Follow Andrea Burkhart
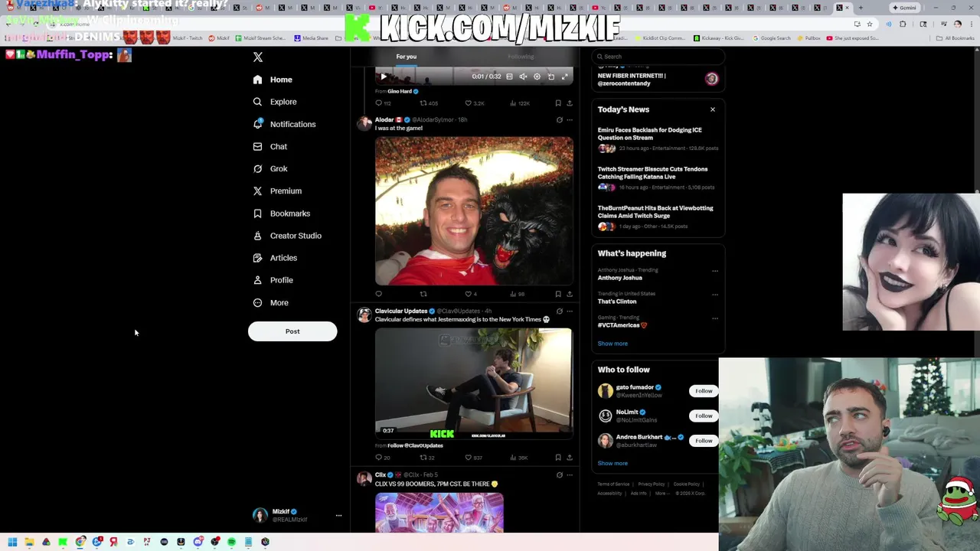This screenshot has width=980, height=551. tap(704, 441)
